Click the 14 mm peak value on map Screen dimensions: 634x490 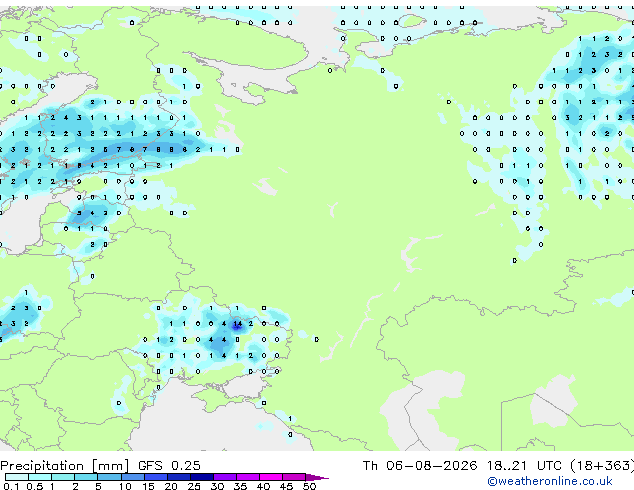(x=237, y=324)
